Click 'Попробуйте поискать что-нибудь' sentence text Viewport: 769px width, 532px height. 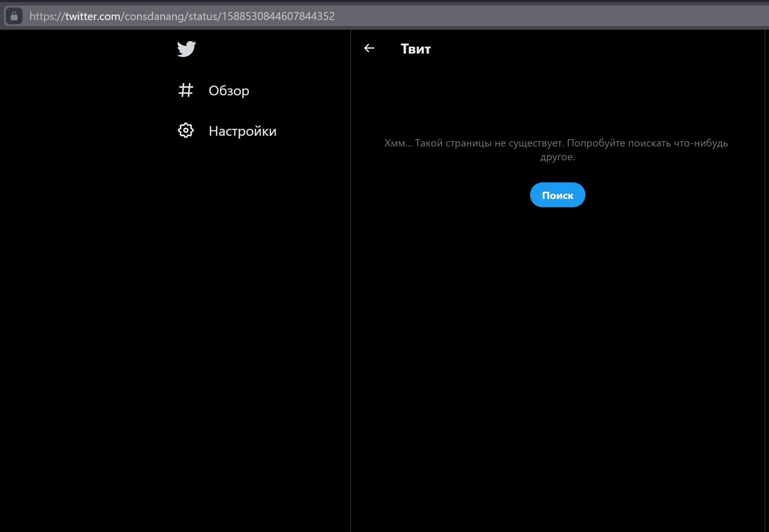click(x=647, y=143)
